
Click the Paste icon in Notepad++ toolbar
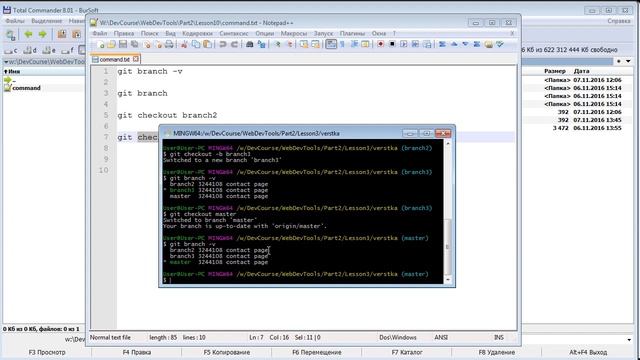[x=207, y=44]
